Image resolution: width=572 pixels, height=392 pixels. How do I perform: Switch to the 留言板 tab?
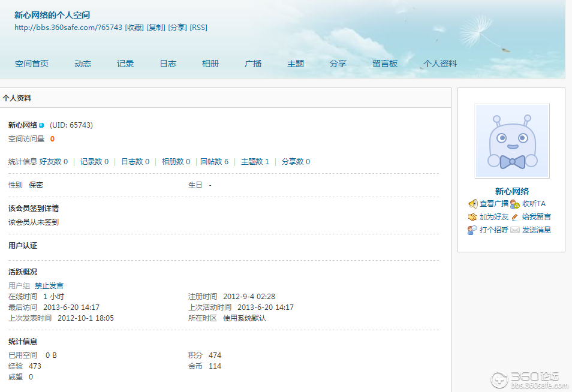(385, 63)
